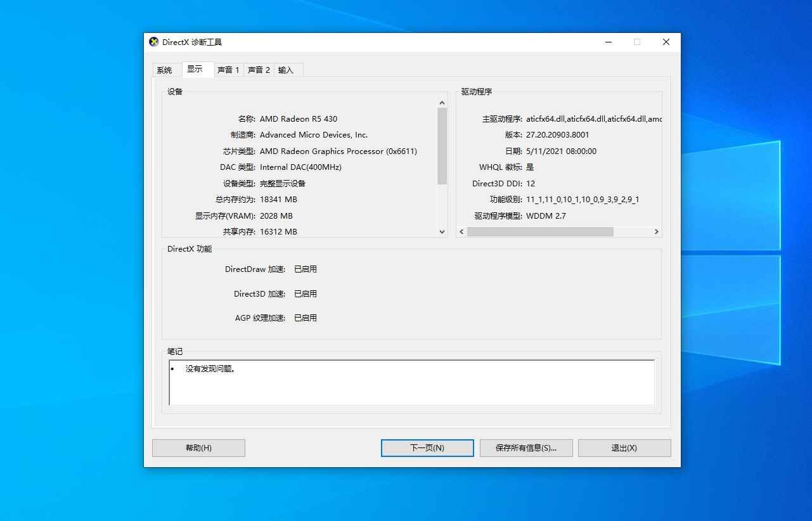The width and height of the screenshot is (812, 521).
Task: Click the 退出(X) button
Action: 624,447
